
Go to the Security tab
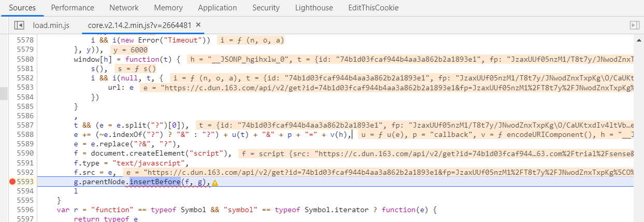pyautogui.click(x=266, y=8)
